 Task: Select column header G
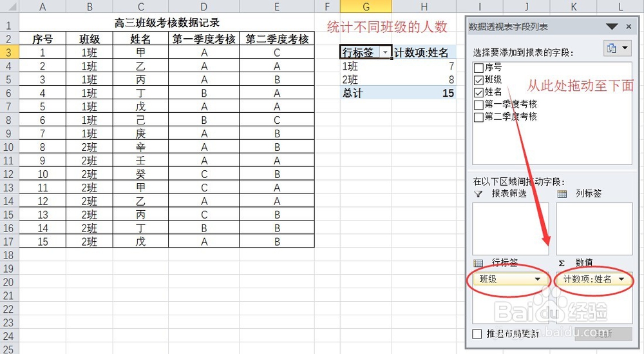coord(366,6)
